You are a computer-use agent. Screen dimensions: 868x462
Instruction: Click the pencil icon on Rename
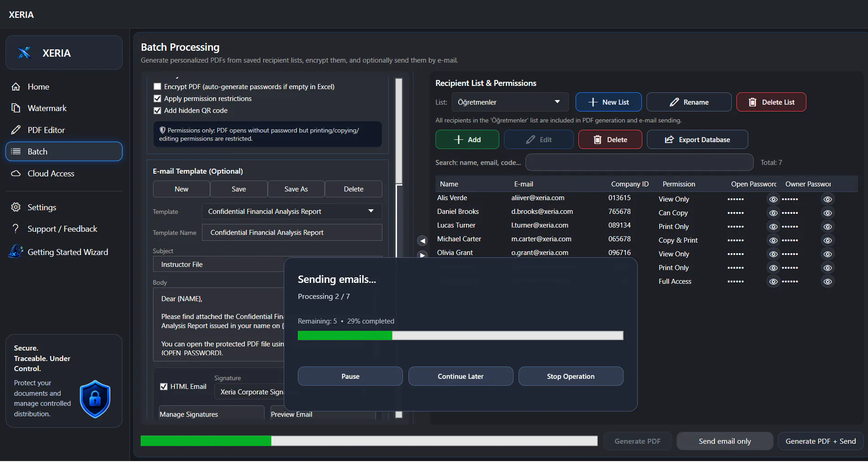point(674,102)
